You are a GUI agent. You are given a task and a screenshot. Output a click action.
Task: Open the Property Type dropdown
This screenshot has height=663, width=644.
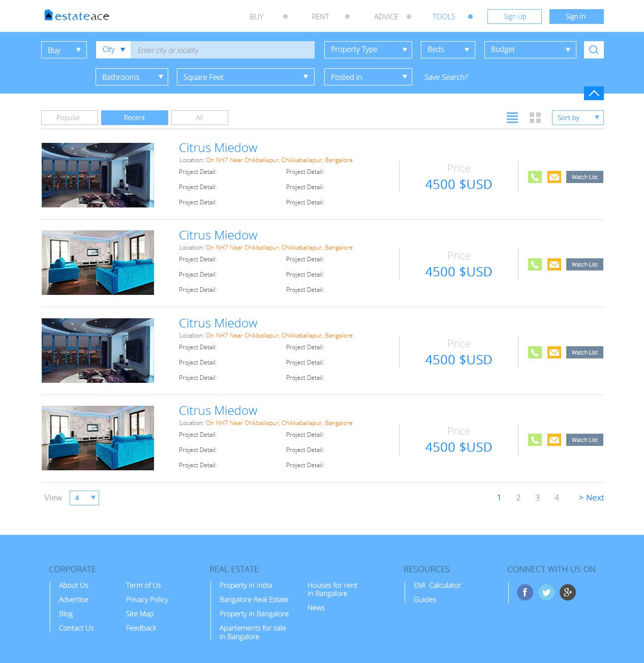[368, 50]
